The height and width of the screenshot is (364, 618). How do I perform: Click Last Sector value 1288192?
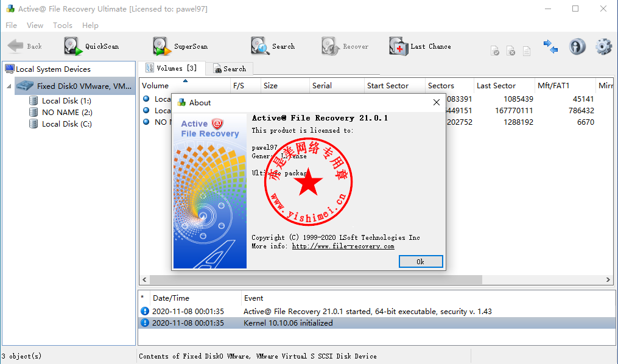(518, 122)
